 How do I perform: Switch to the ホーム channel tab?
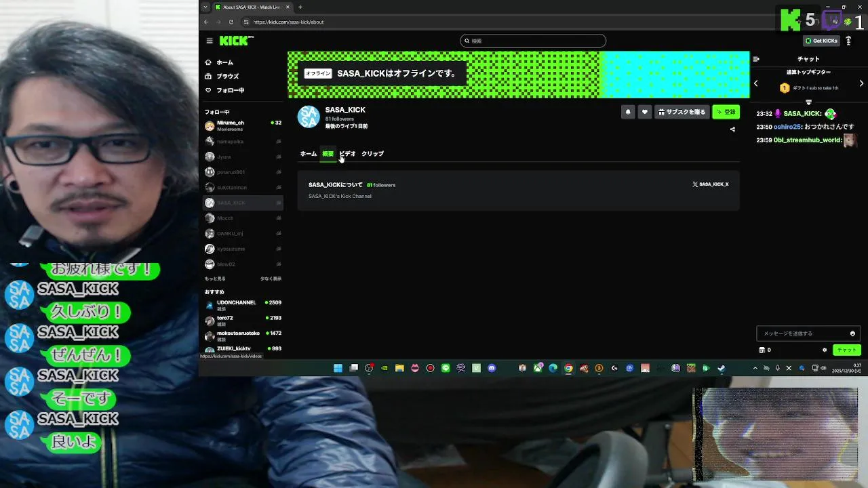[309, 154]
